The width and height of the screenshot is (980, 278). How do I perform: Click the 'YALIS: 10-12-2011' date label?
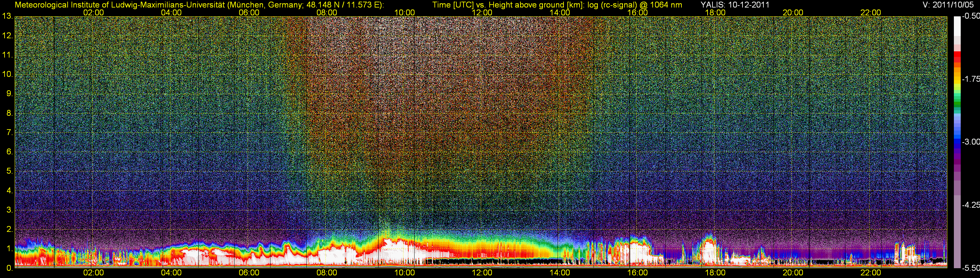coord(735,5)
